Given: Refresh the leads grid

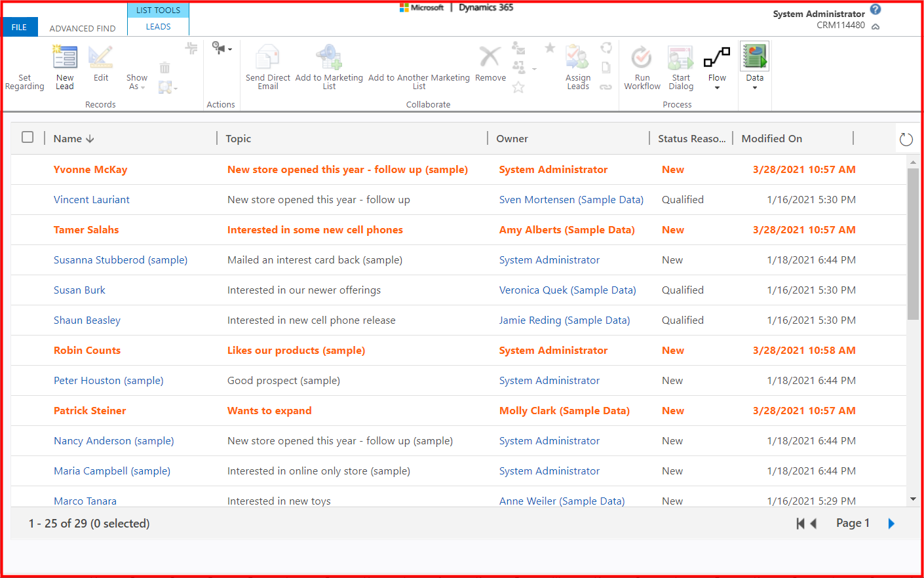Looking at the screenshot, I should [x=906, y=139].
